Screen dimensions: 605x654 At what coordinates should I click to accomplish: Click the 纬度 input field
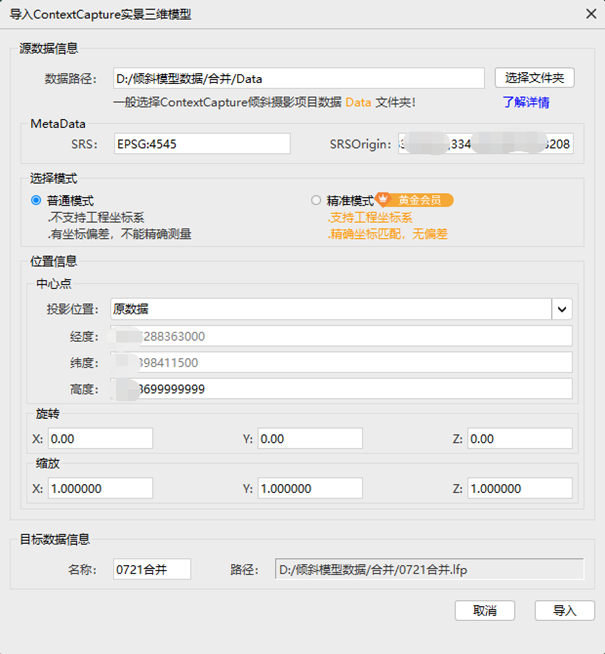click(341, 362)
